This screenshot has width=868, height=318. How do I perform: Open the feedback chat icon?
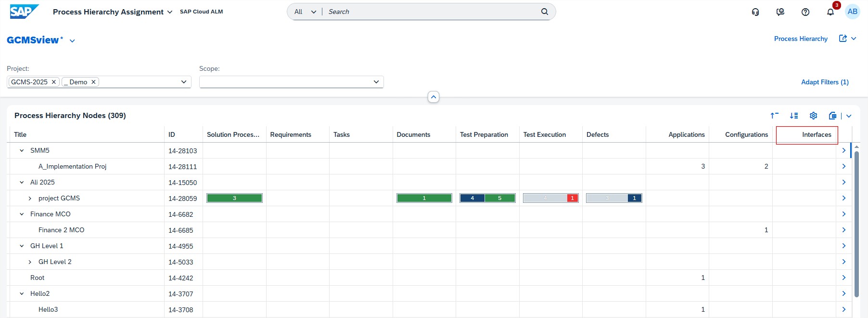point(780,12)
